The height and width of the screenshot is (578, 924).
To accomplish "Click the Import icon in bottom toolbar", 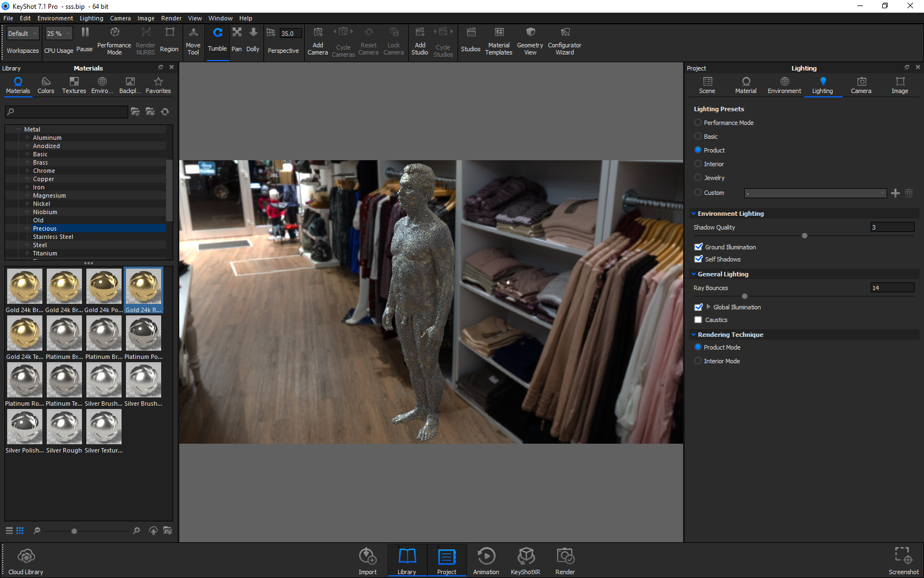I will 367,557.
